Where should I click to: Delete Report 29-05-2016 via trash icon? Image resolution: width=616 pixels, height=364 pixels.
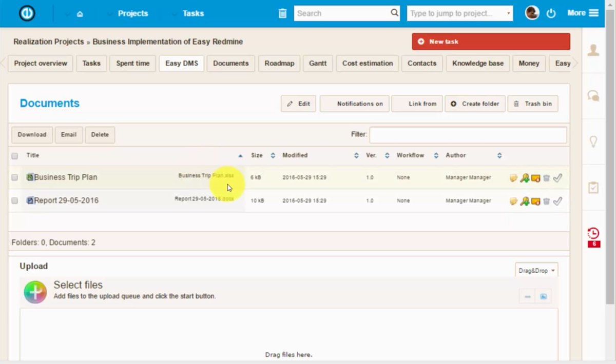546,201
